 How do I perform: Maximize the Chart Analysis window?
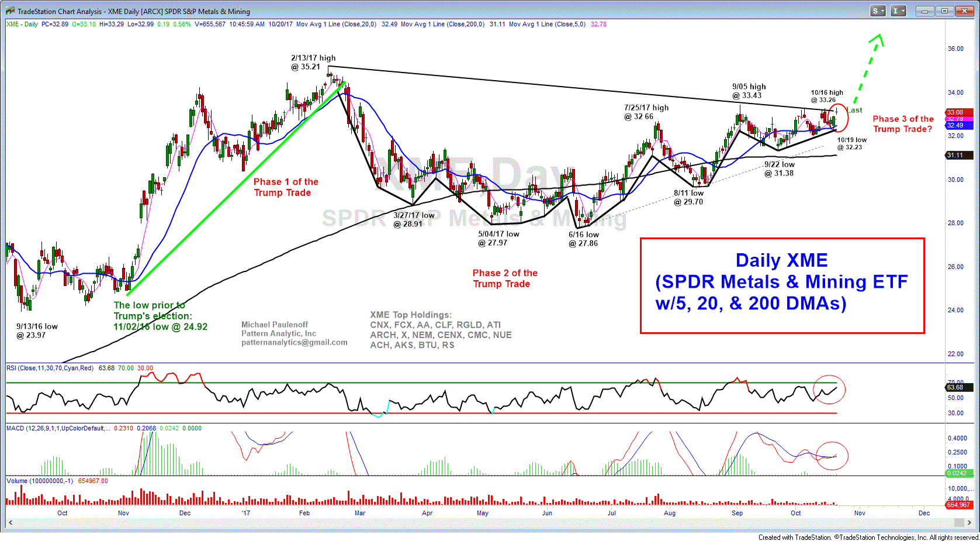click(x=944, y=11)
